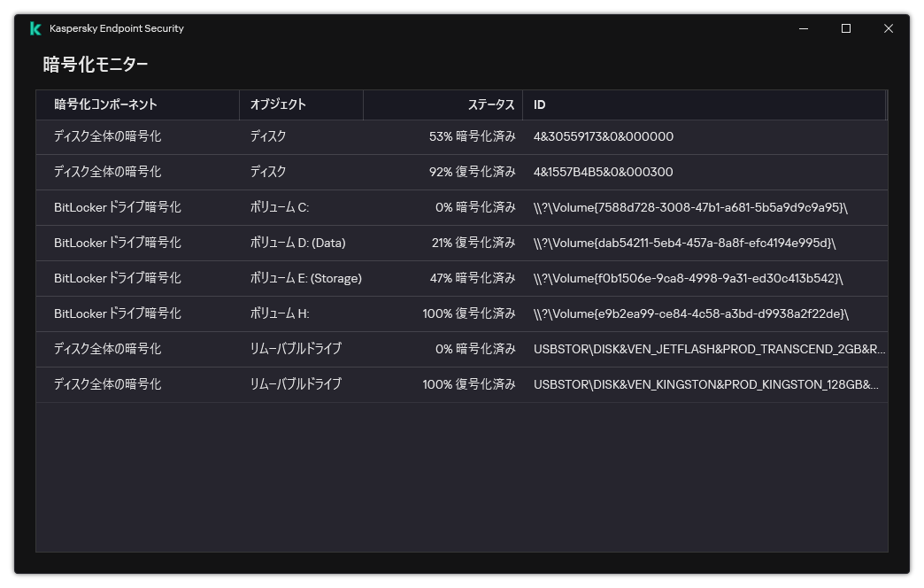Click ボリューム C: object cell
This screenshot has width=924, height=588.
280,207
